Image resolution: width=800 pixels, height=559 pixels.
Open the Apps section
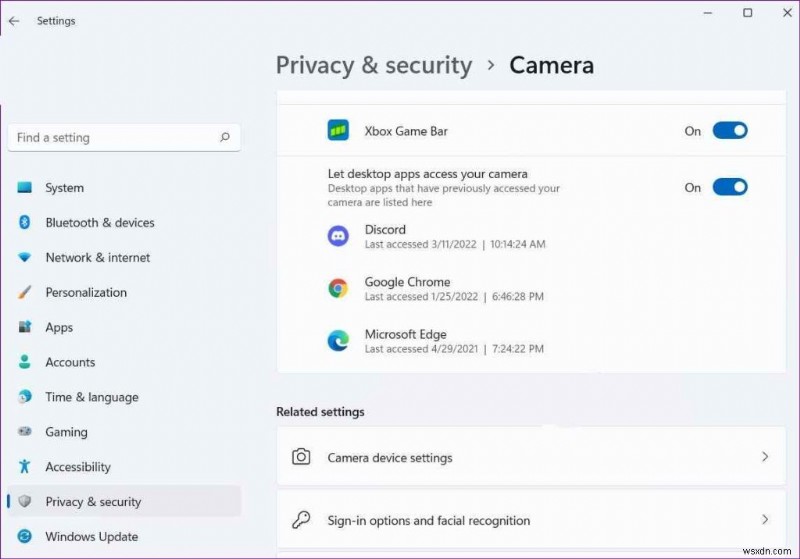pyautogui.click(x=124, y=327)
